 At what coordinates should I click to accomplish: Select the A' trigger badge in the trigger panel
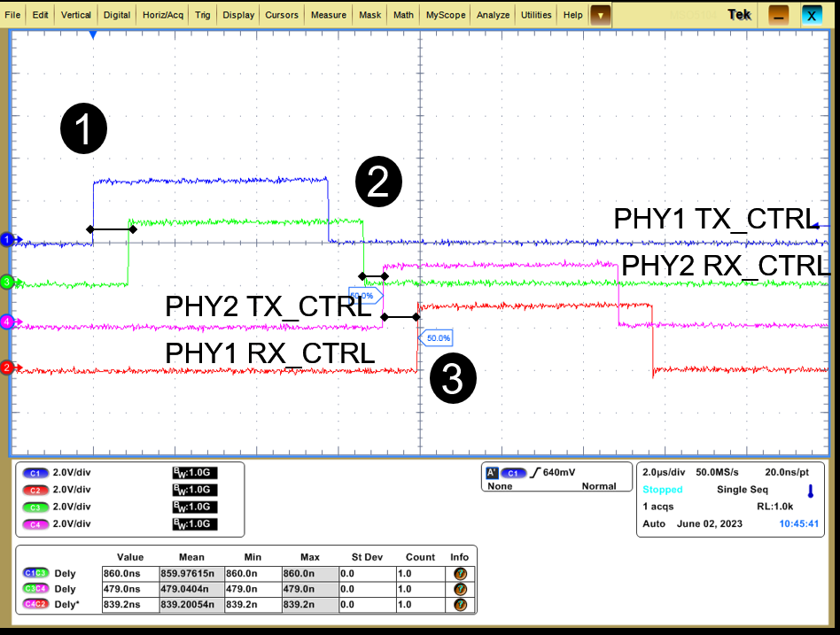492,473
